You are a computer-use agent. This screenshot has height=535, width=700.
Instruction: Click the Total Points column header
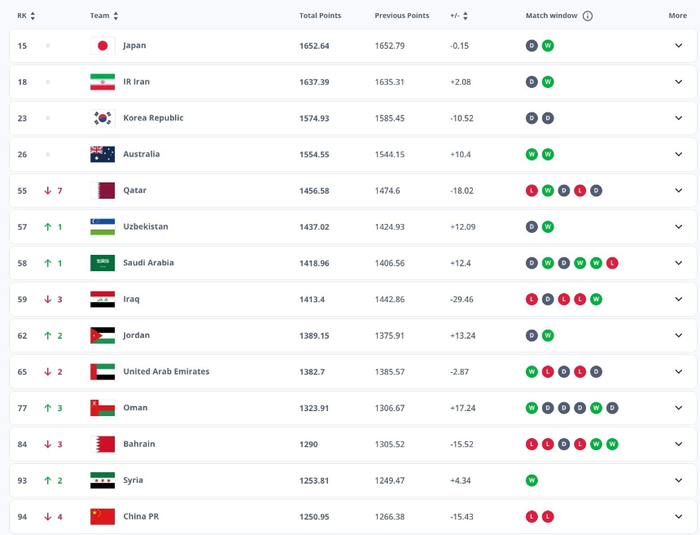(320, 16)
